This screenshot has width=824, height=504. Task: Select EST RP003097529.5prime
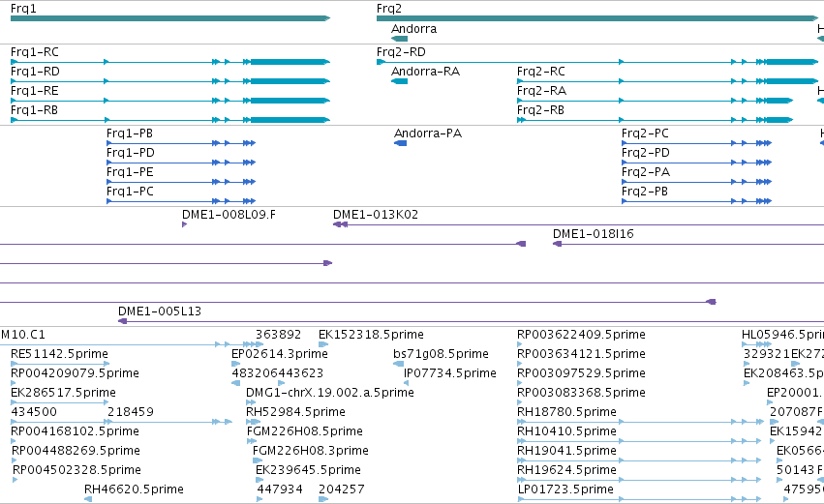click(x=581, y=373)
